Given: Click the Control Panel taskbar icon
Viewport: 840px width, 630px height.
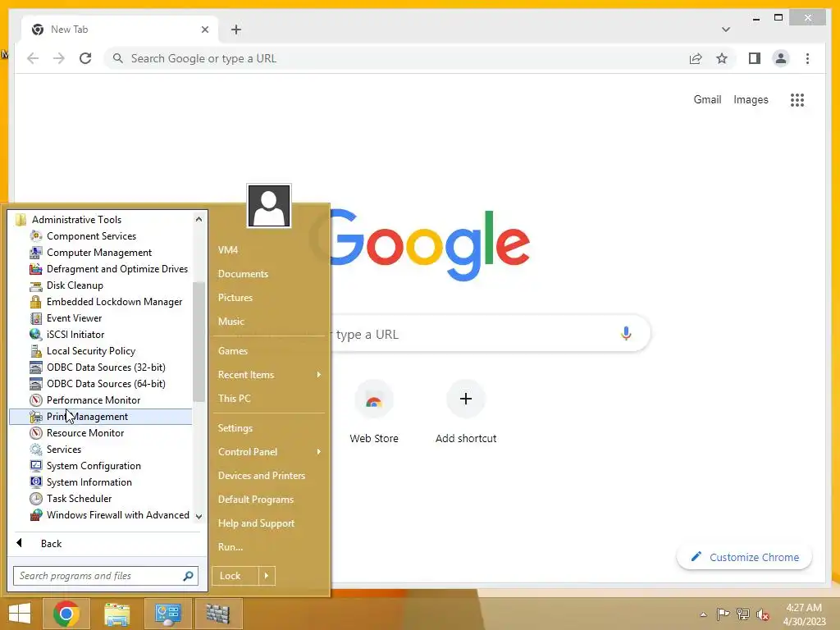Looking at the screenshot, I should [x=167, y=614].
